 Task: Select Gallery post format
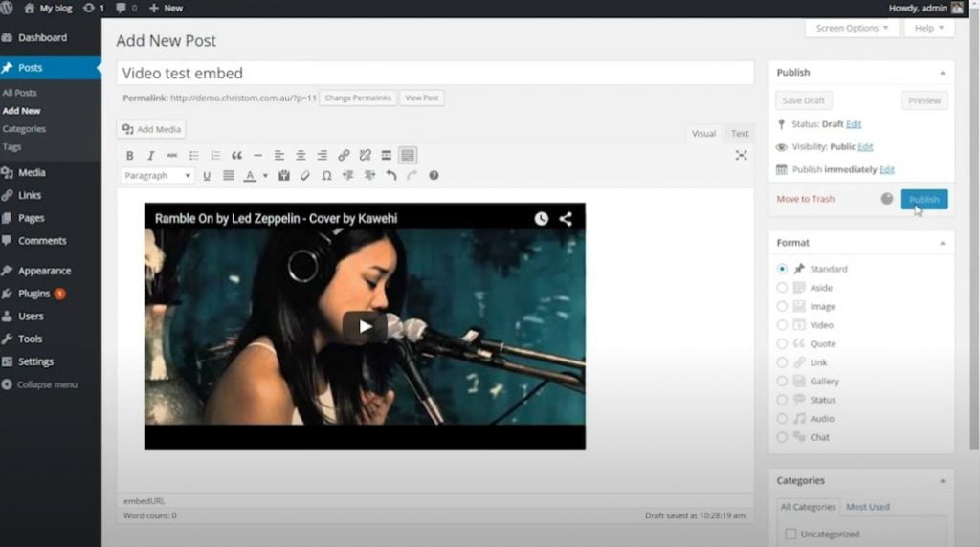[x=782, y=382]
